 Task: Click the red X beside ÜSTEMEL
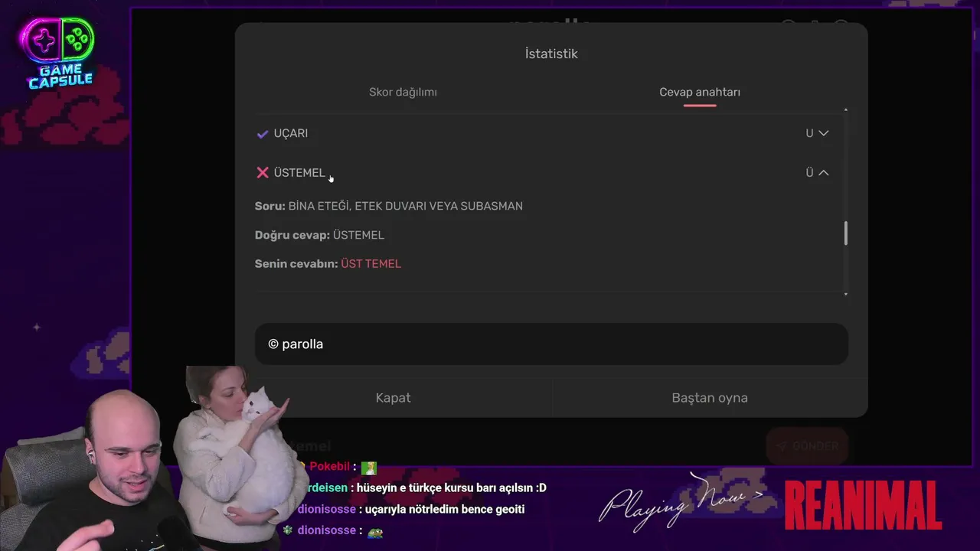point(263,173)
